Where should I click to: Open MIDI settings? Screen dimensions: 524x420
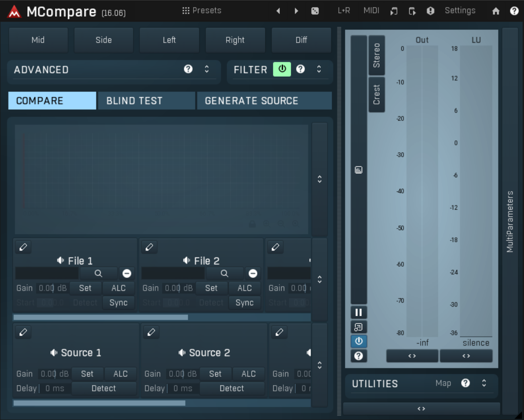pyautogui.click(x=371, y=11)
